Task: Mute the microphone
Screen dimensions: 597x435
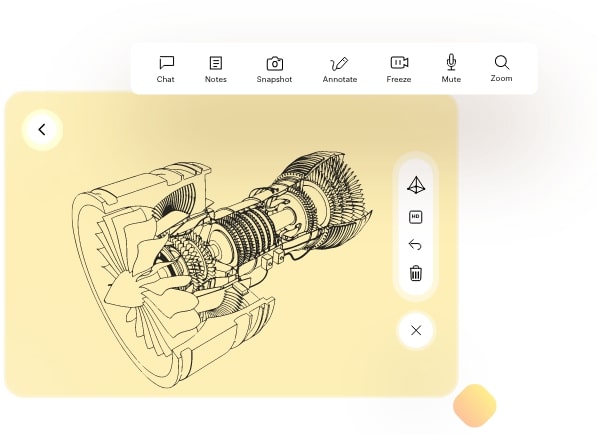Action: (x=451, y=69)
